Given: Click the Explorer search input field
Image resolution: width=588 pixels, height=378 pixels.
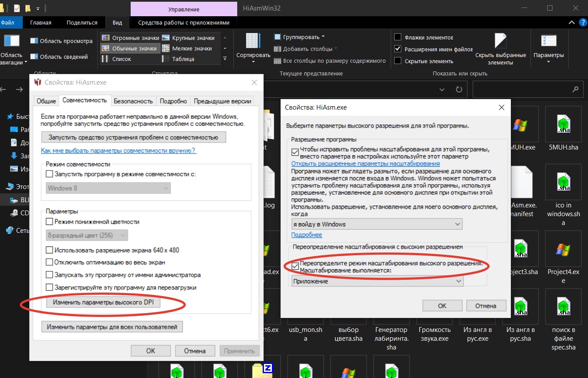Looking at the screenshot, I should tap(522, 89).
